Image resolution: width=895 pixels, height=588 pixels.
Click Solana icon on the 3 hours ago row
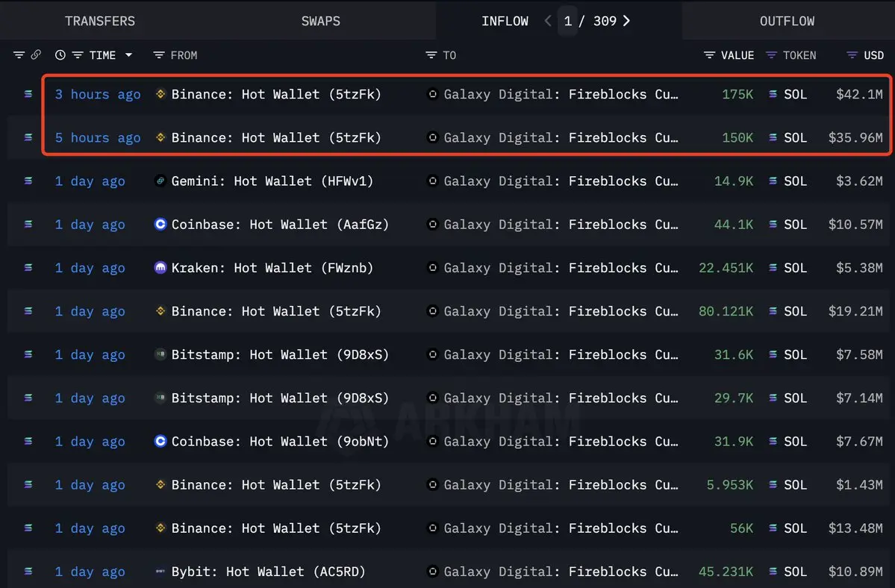pos(28,94)
